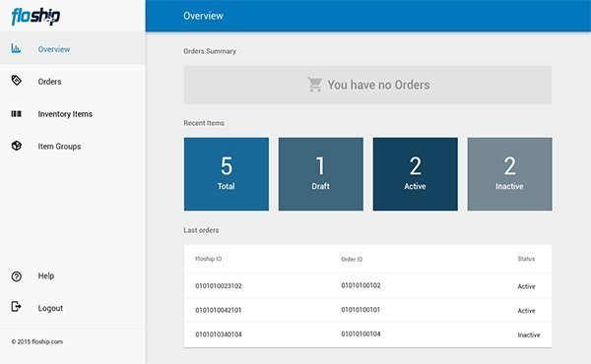
Task: Click the floship logo
Action: coord(35,16)
